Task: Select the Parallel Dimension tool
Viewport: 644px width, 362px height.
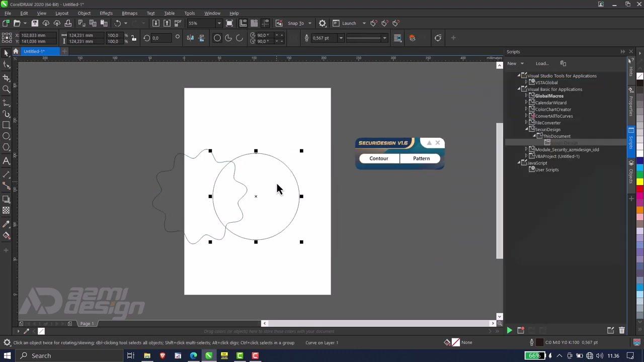Action: pos(6,174)
